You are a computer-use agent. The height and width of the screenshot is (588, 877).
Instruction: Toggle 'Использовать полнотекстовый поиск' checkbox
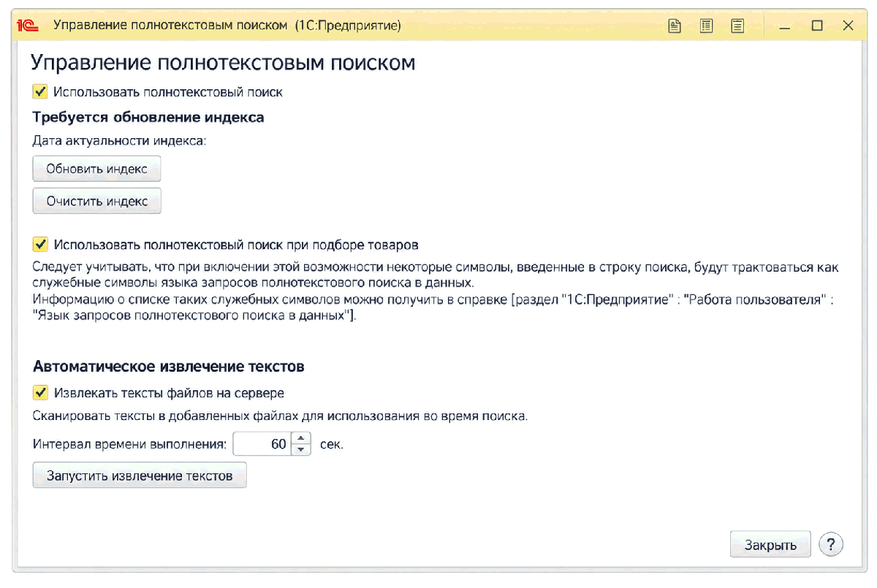[40, 92]
